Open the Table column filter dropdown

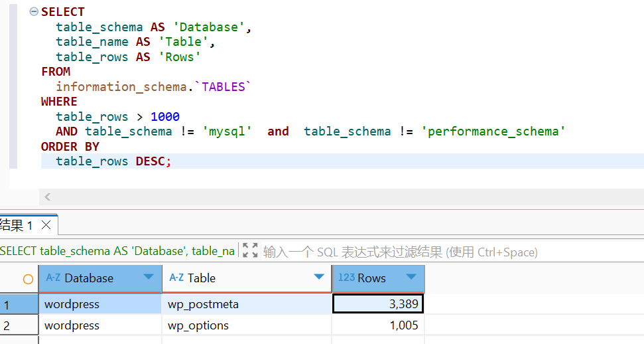coord(319,278)
